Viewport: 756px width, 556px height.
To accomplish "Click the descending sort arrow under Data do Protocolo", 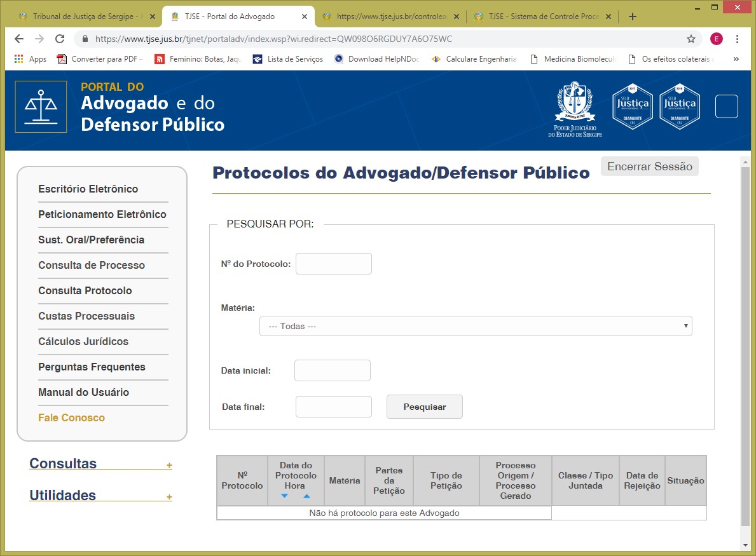I will click(284, 496).
